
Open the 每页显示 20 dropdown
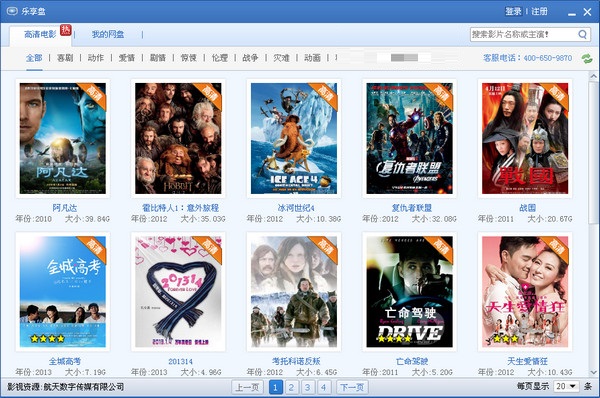(567, 386)
